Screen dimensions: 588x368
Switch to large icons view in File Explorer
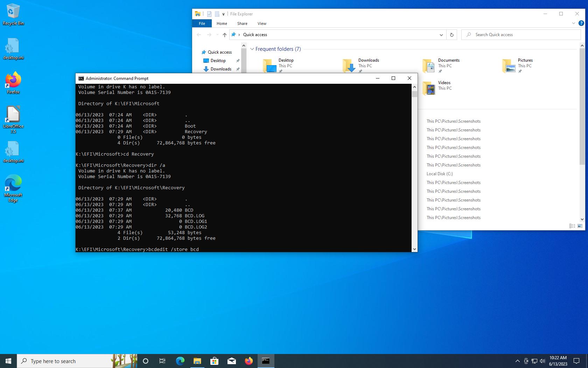(580, 226)
